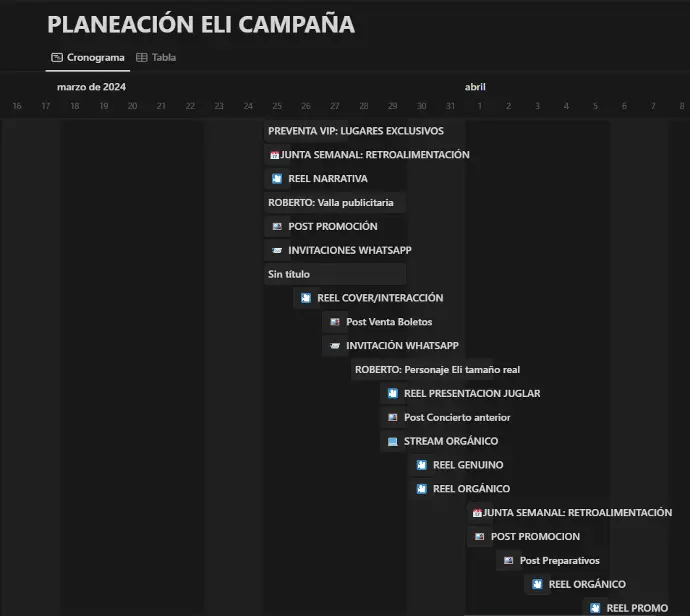Click the reel icon beside REEL NARRATIVA
Screen dimensions: 690x616
tap(277, 179)
